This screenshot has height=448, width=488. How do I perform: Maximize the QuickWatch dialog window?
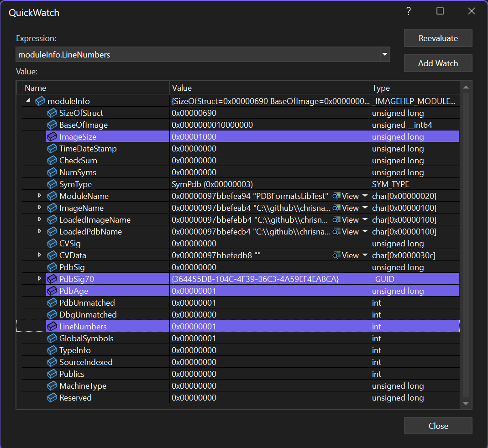point(440,11)
